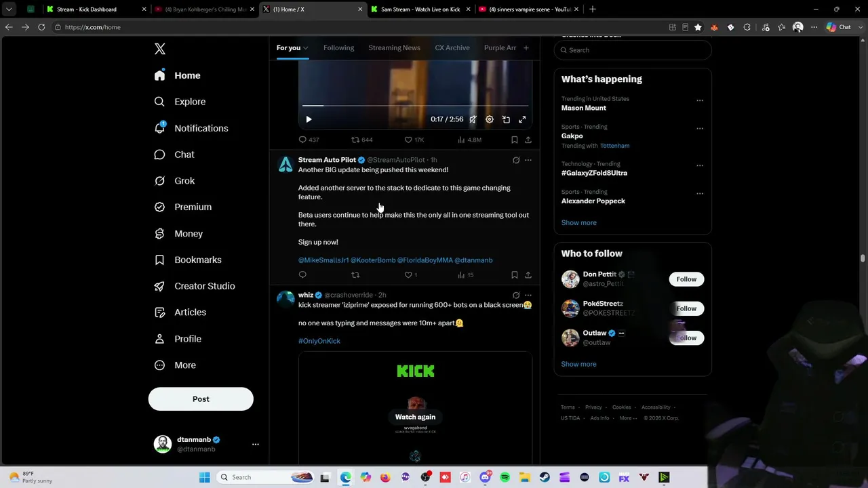Open the @MikeSmallsJr1 mention

pos(323,260)
